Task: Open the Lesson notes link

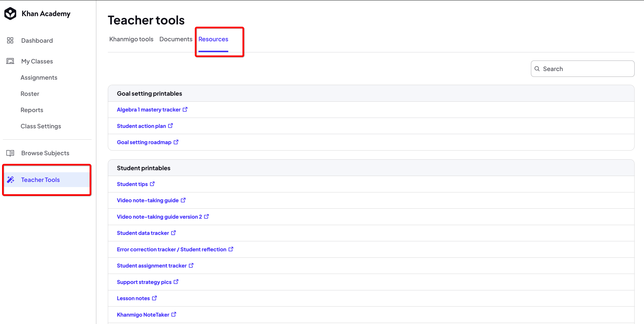Action: tap(134, 298)
